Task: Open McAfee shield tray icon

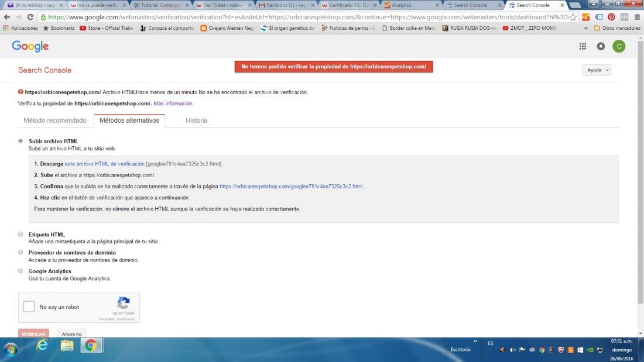Action: tap(561, 350)
